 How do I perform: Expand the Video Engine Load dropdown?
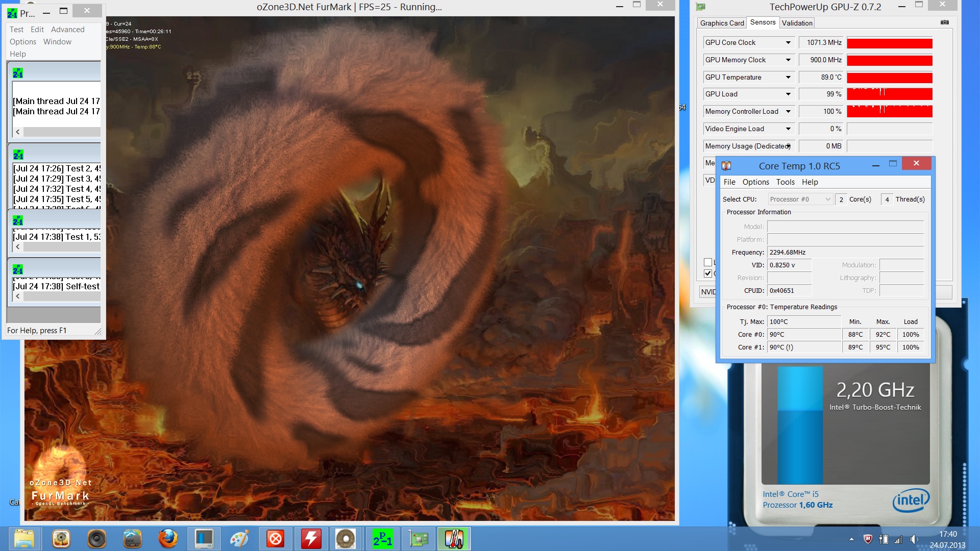tap(788, 129)
